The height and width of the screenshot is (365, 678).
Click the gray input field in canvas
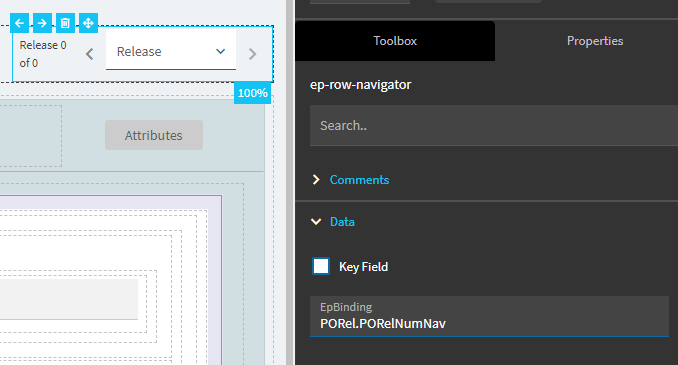(x=69, y=299)
